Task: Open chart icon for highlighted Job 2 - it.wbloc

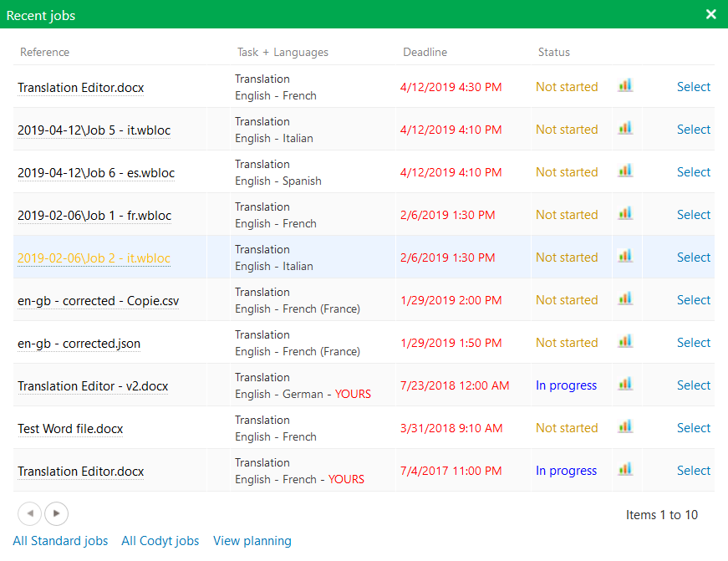Action: point(624,256)
